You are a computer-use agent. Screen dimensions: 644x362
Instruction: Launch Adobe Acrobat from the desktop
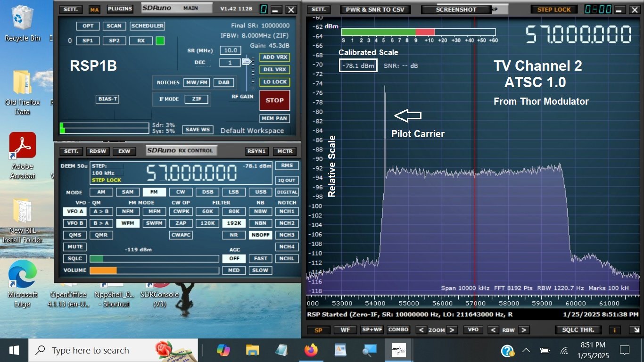(22, 156)
